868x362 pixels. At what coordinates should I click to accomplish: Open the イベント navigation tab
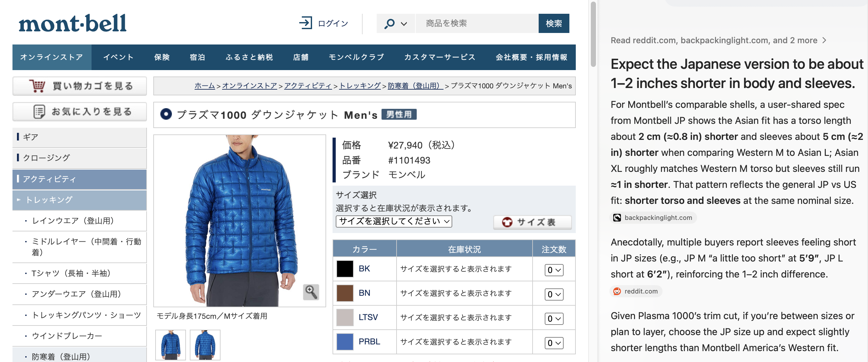tap(118, 57)
